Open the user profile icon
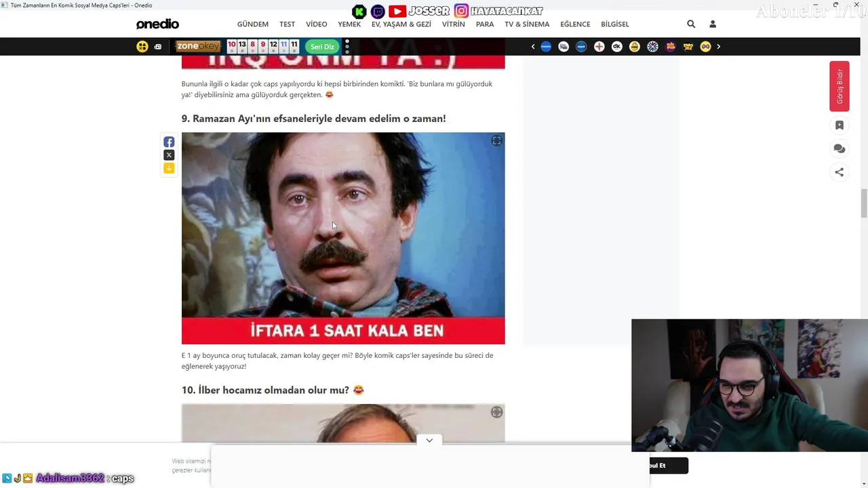 (713, 24)
